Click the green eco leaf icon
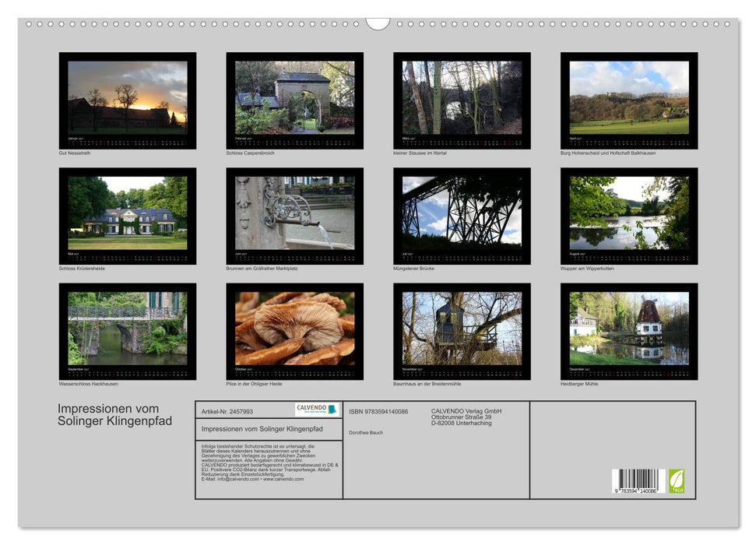 coord(677,481)
